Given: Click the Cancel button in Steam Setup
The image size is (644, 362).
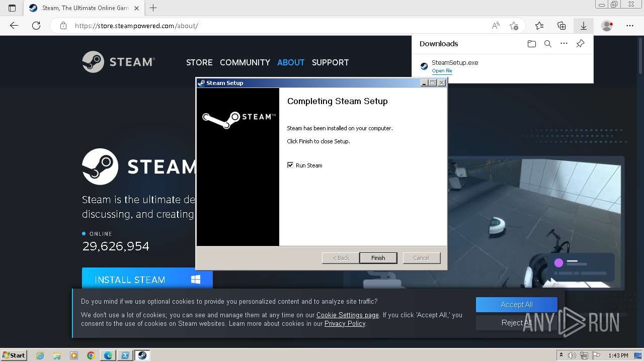Looking at the screenshot, I should point(422,258).
